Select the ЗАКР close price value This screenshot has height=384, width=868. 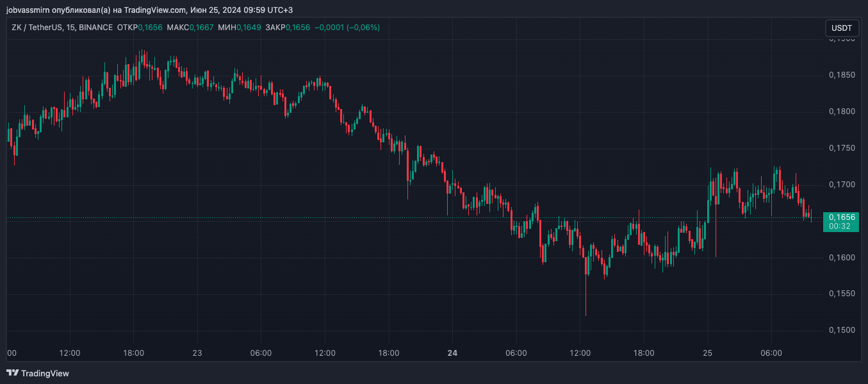(297, 28)
